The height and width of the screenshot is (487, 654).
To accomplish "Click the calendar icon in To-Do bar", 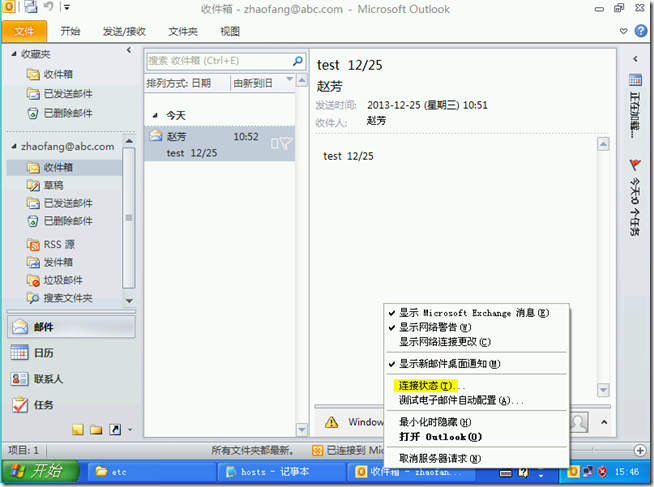I will (635, 80).
